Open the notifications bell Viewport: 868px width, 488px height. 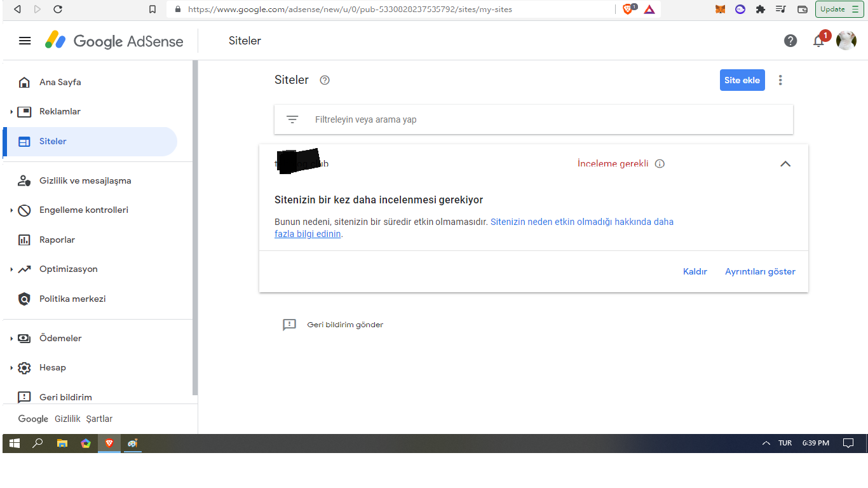coord(818,41)
